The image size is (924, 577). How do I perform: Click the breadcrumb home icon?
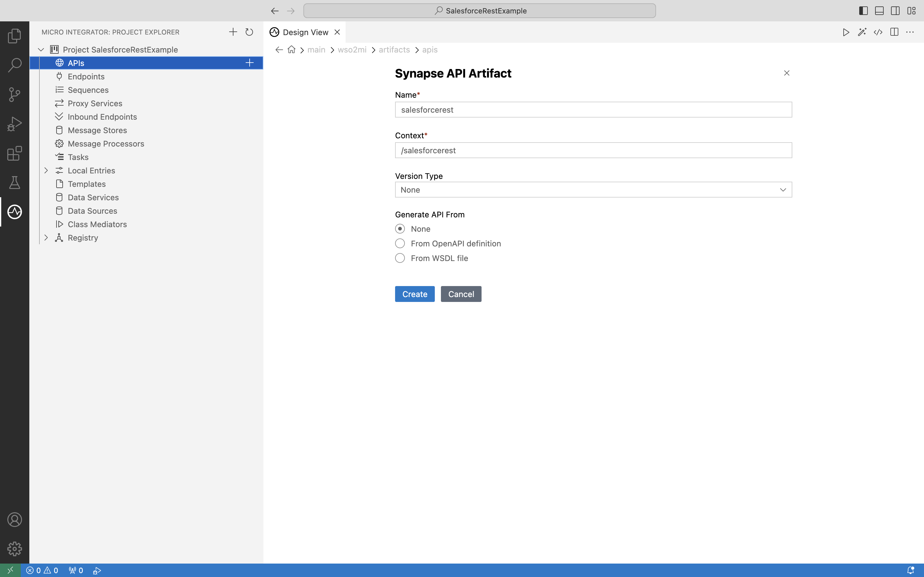291,50
